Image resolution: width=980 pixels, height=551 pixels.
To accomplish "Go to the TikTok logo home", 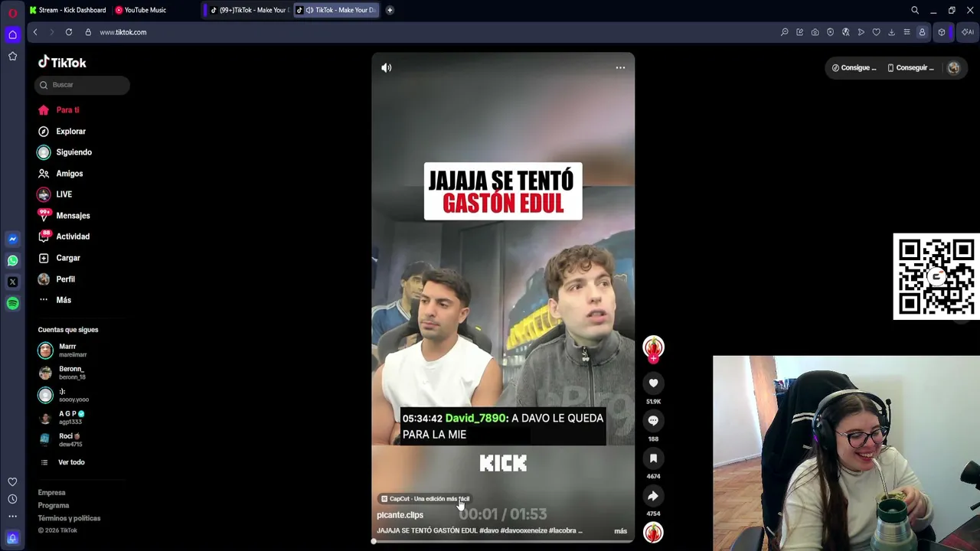I will tap(62, 63).
